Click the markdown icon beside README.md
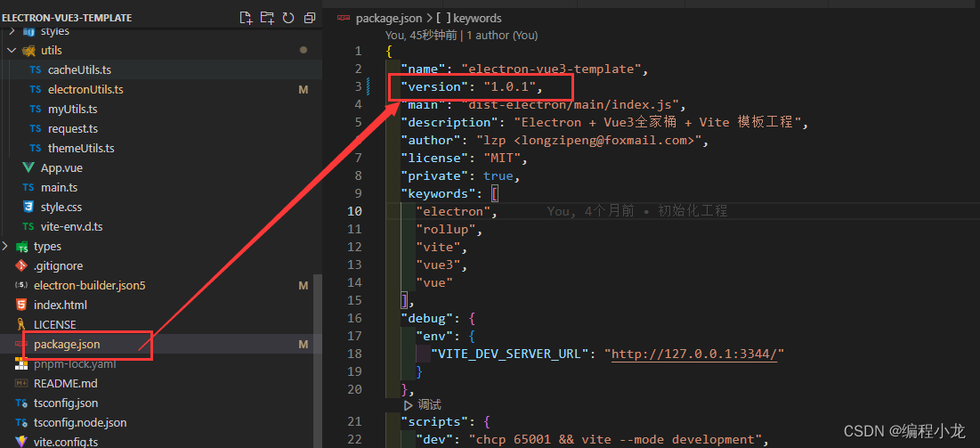 click(21, 383)
